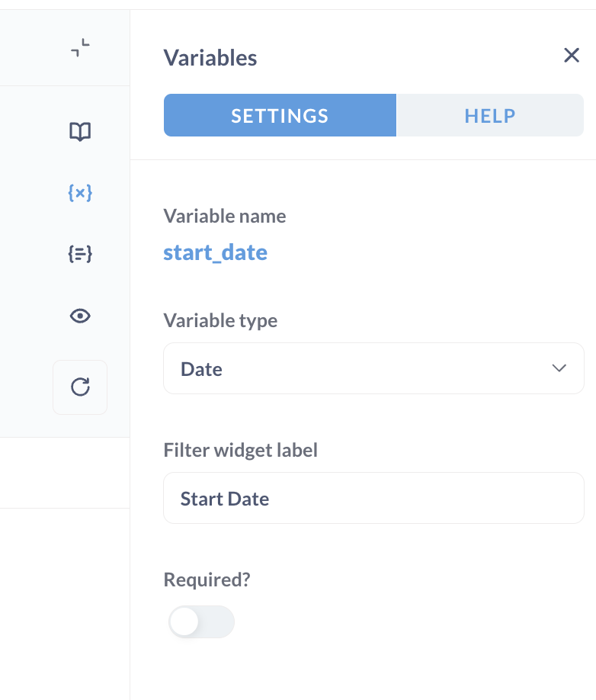596x700 pixels.
Task: Click the Filter widget label heading
Action: pos(240,450)
